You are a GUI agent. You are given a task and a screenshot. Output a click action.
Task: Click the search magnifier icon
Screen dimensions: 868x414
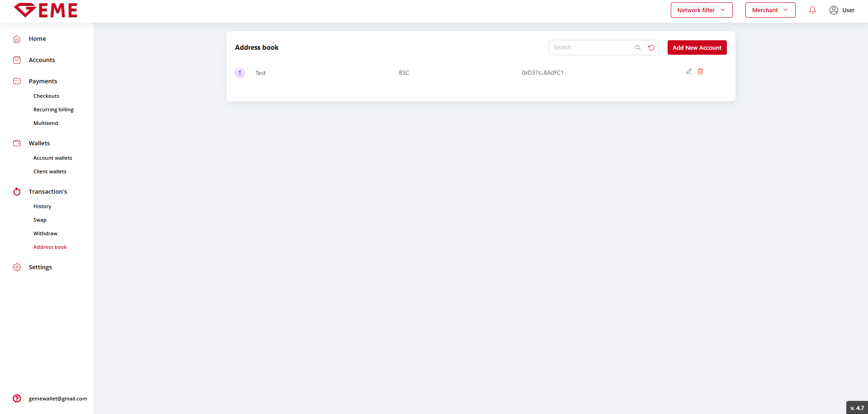pyautogui.click(x=638, y=48)
